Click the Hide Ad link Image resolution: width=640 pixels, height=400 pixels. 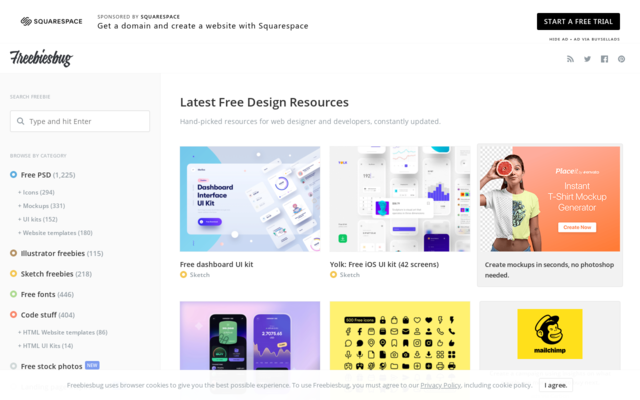[x=558, y=39]
